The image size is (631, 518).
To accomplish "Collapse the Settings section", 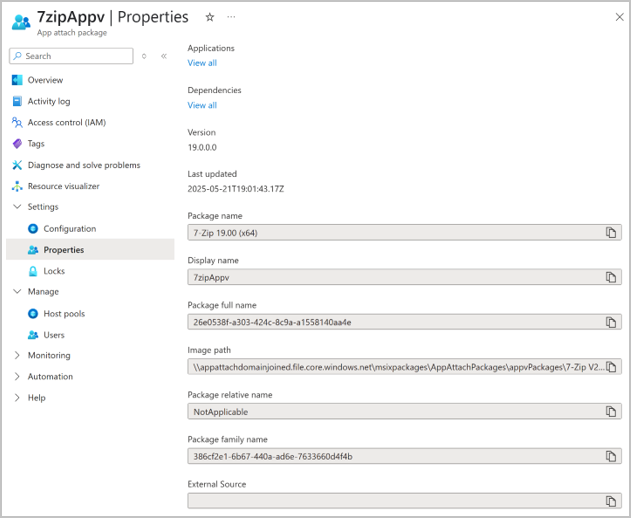I will 17,207.
